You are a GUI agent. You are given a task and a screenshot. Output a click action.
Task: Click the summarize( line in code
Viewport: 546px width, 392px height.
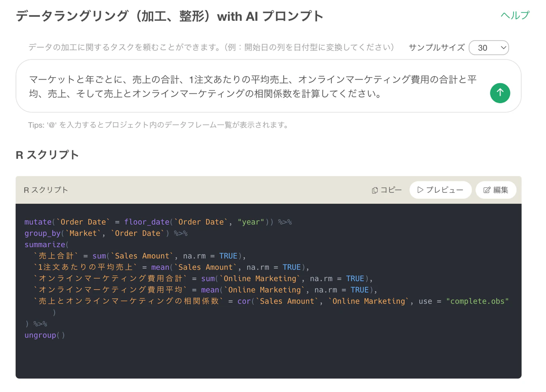[x=46, y=244]
